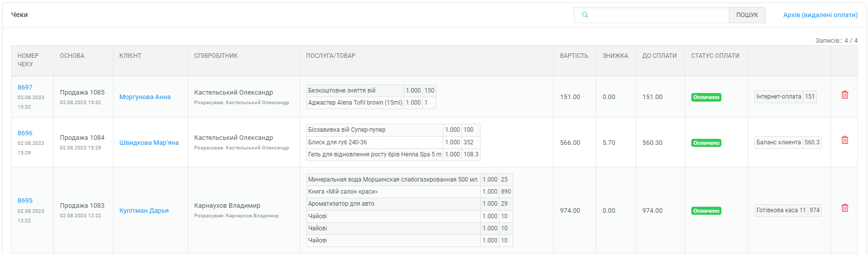Click the СТАТУС ОПЛАТИ column header
Viewport: 868px width, 254px height.
point(715,56)
